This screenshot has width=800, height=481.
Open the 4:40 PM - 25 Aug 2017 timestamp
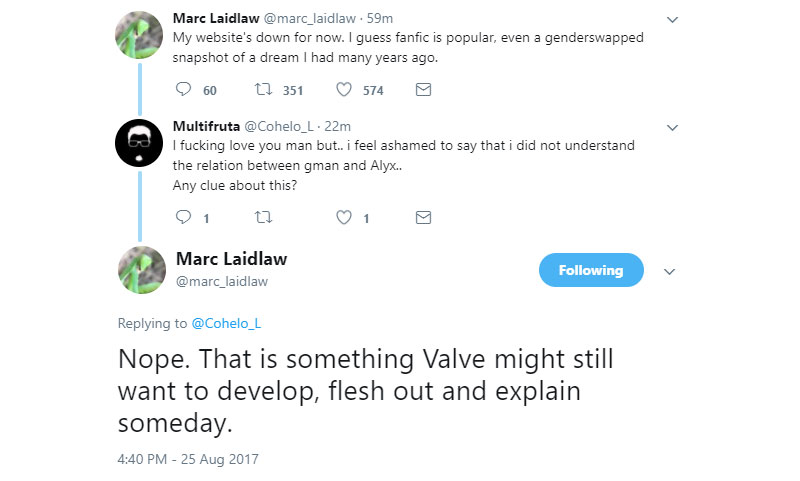188,459
